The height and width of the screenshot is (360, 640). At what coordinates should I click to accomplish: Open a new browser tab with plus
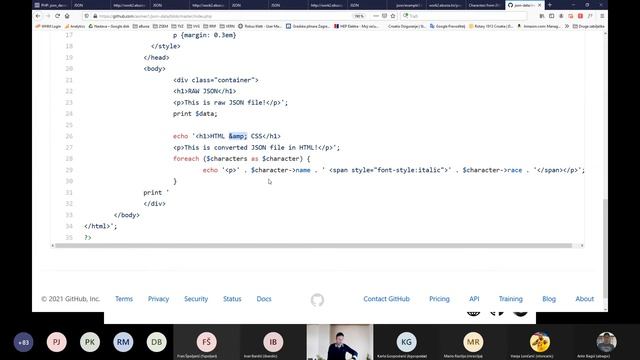pos(550,5)
